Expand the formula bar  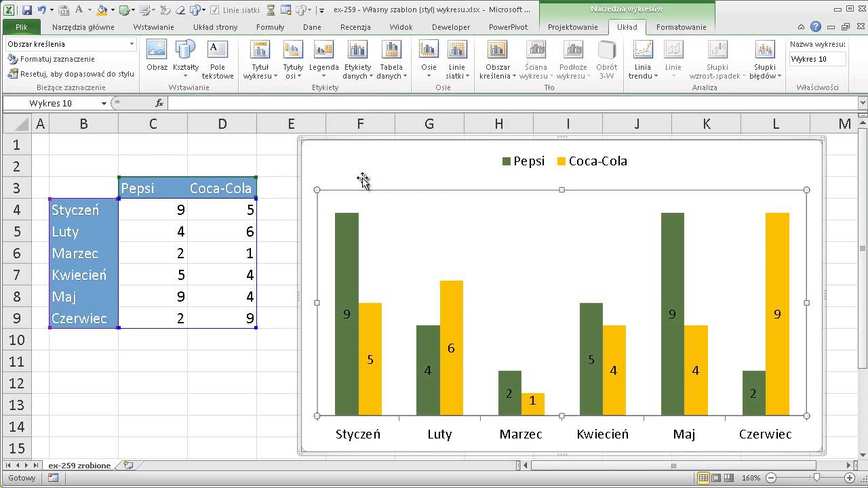[x=863, y=103]
